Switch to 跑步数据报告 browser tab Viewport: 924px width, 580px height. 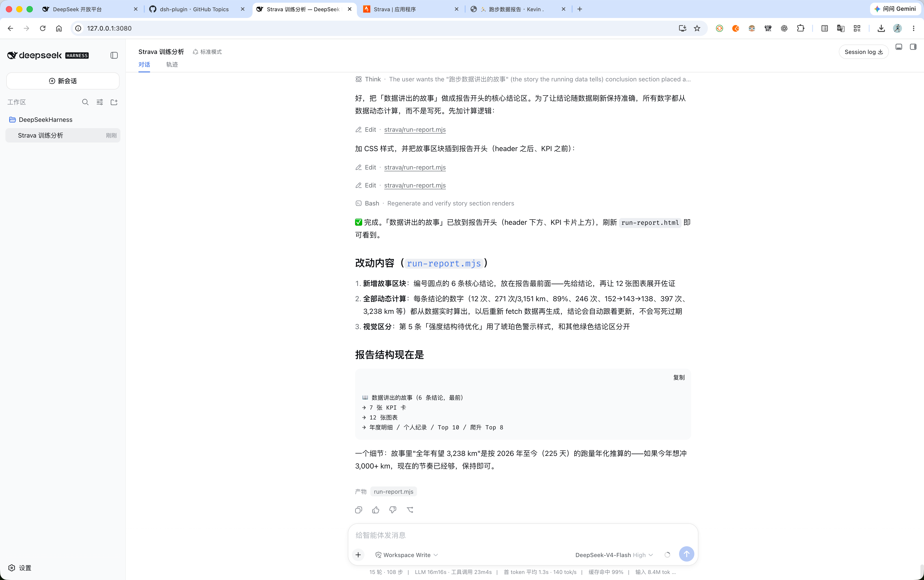[x=518, y=9]
